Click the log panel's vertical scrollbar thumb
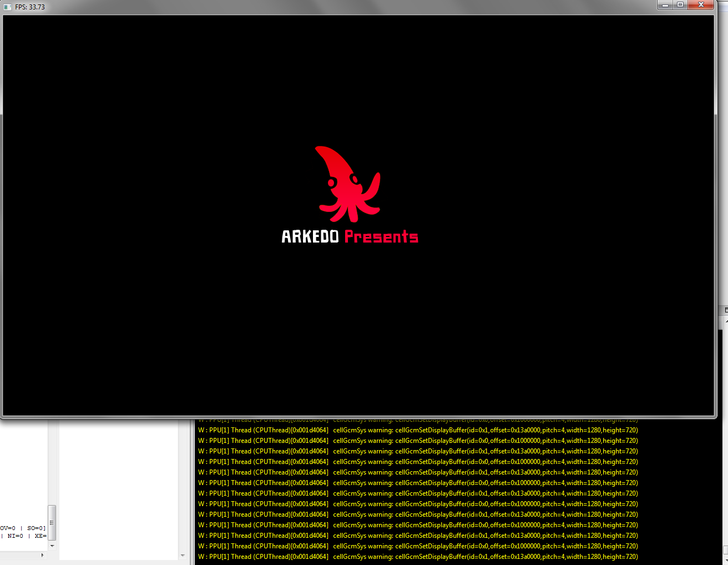728x565 pixels. pos(726,551)
